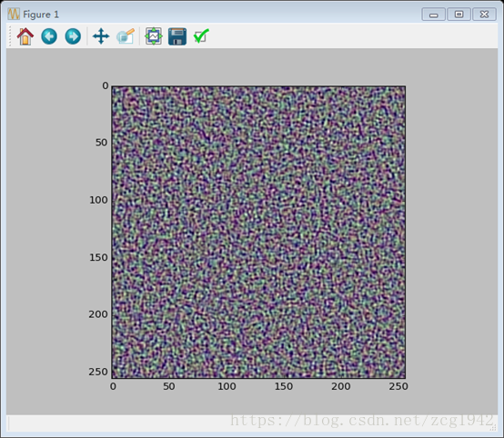Reset the plot to the original Home view
The width and height of the screenshot is (504, 438).
pyautogui.click(x=25, y=36)
